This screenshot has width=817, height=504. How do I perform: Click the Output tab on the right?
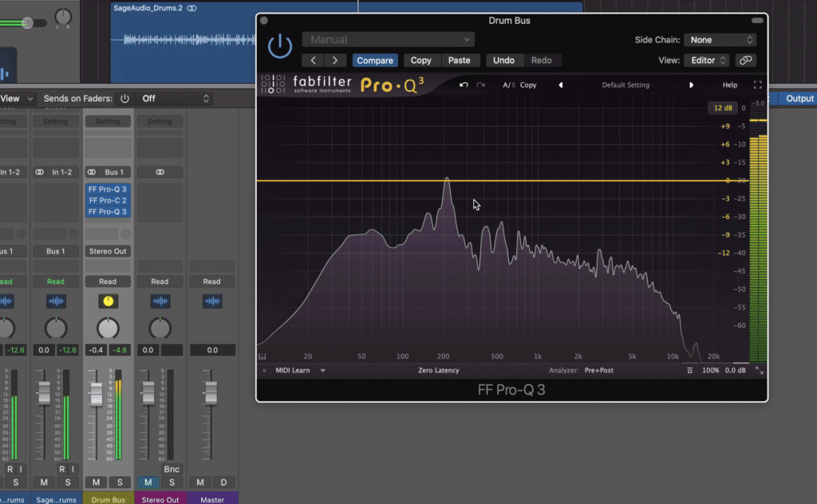coord(799,98)
